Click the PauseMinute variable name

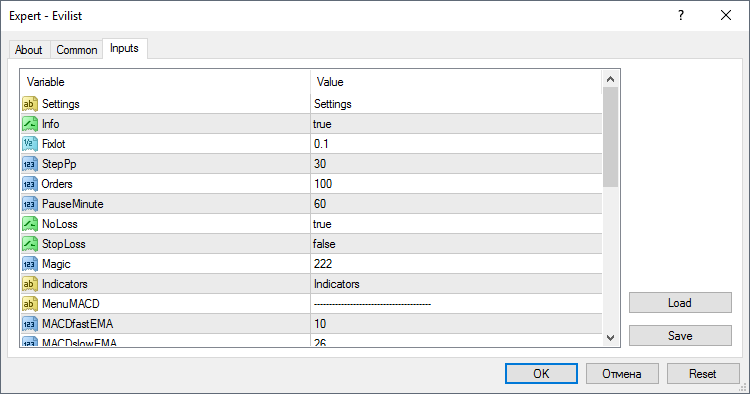coord(73,204)
